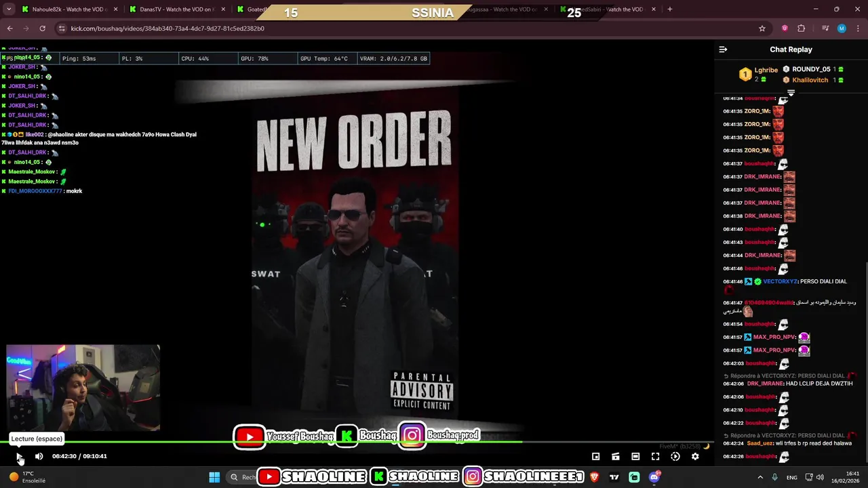This screenshot has width=868, height=488.
Task: Bookmark this page with star icon
Action: point(762,28)
